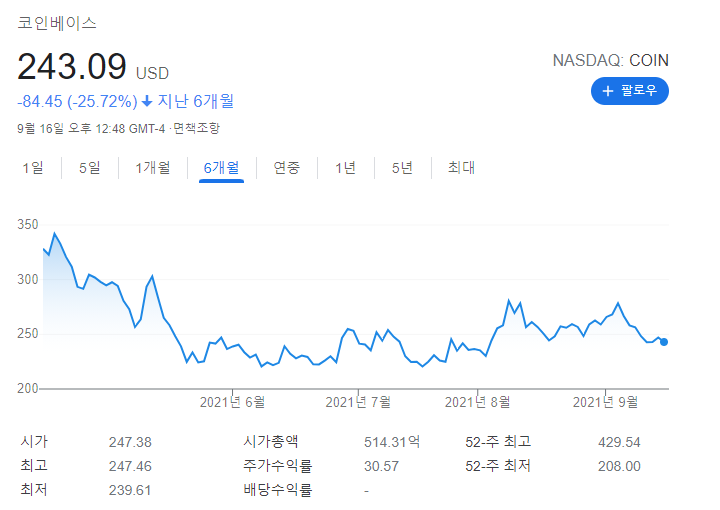Switch to the 5년 chart tab
Image resolution: width=720 pixels, height=510 pixels.
402,168
